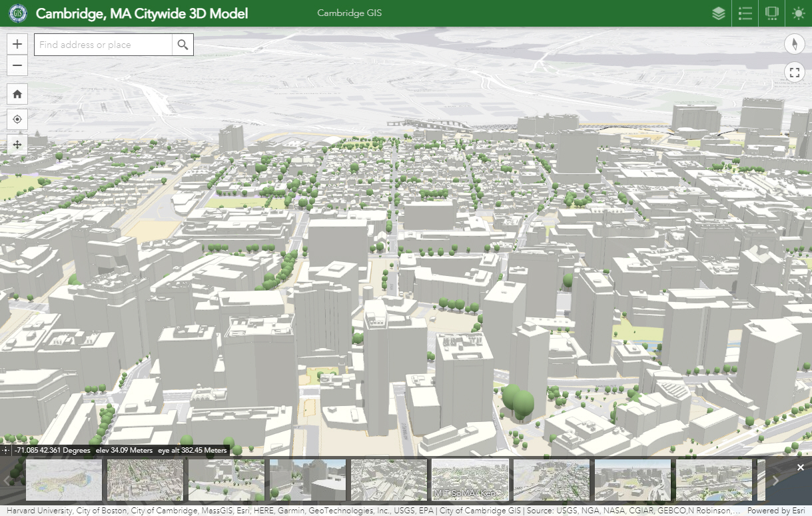The width and height of the screenshot is (812, 516).
Task: Reset orientation with the compass
Action: (794, 45)
